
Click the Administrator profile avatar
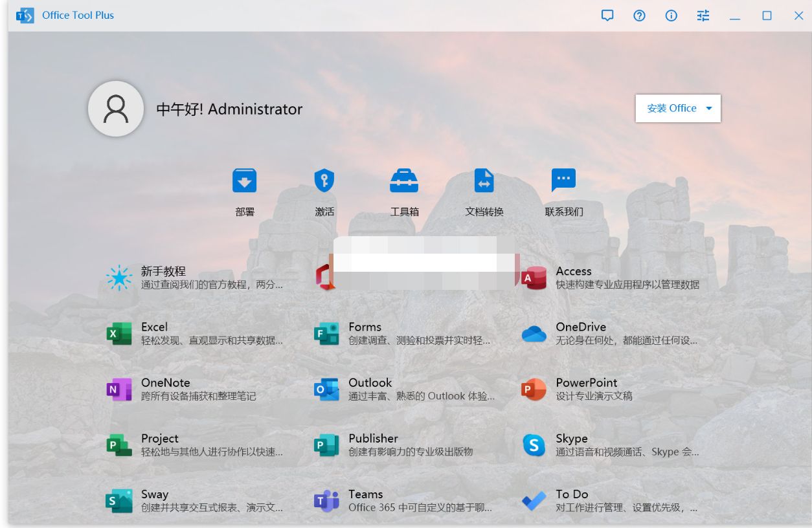pyautogui.click(x=116, y=109)
